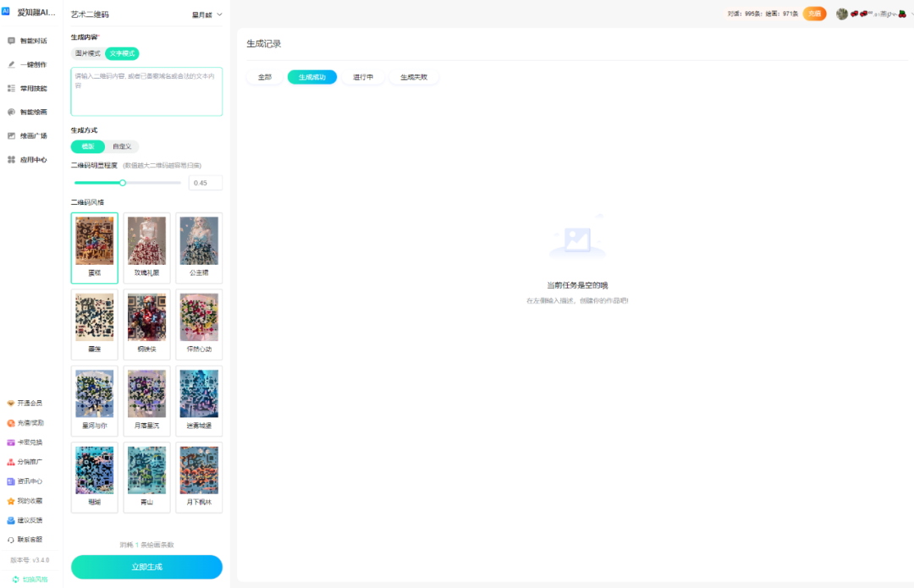Focus the QR code content text box
This screenshot has width=914, height=588.
pyautogui.click(x=147, y=91)
